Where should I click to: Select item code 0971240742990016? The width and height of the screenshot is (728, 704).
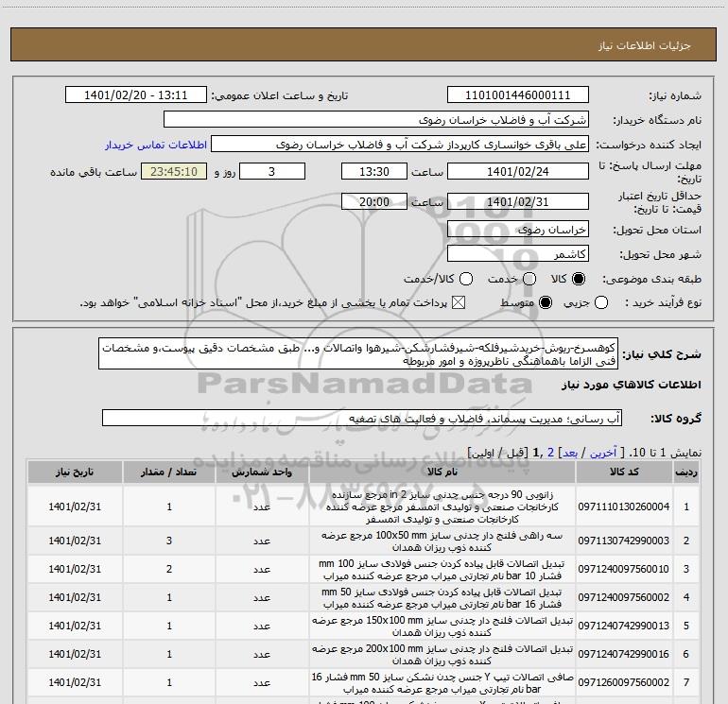point(624,654)
